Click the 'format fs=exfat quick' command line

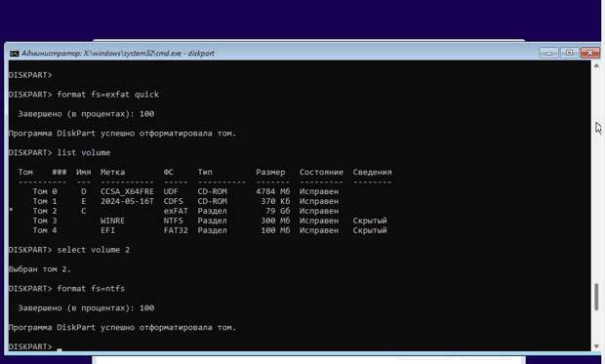(84, 95)
